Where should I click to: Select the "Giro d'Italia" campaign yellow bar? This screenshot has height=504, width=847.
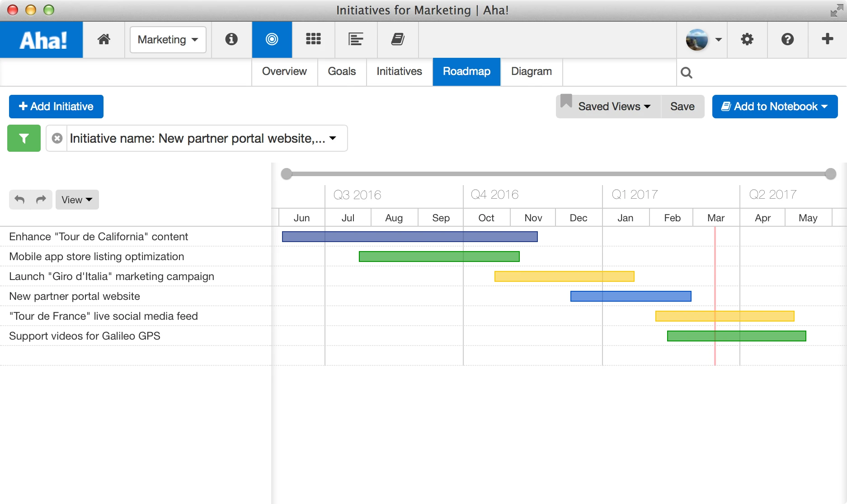coord(565,276)
